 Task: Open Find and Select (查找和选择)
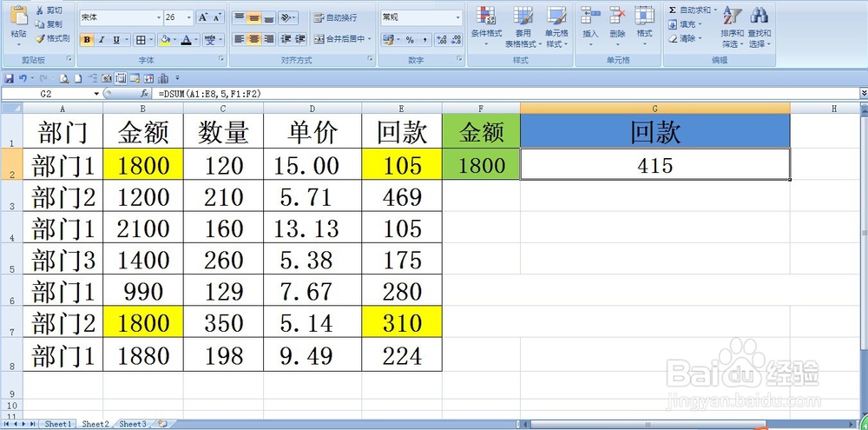759,27
